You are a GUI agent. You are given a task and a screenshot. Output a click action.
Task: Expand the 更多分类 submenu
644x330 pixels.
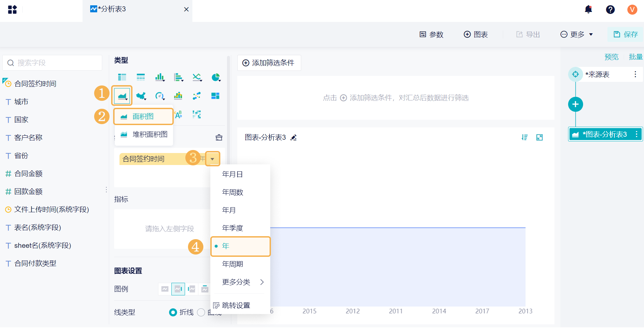coord(240,282)
